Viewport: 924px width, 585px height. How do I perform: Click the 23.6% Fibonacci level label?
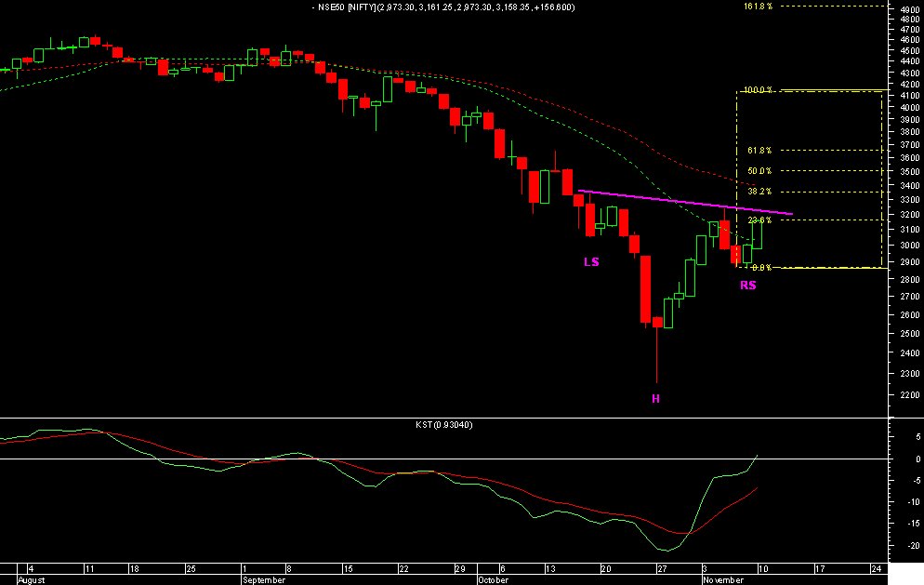point(760,219)
